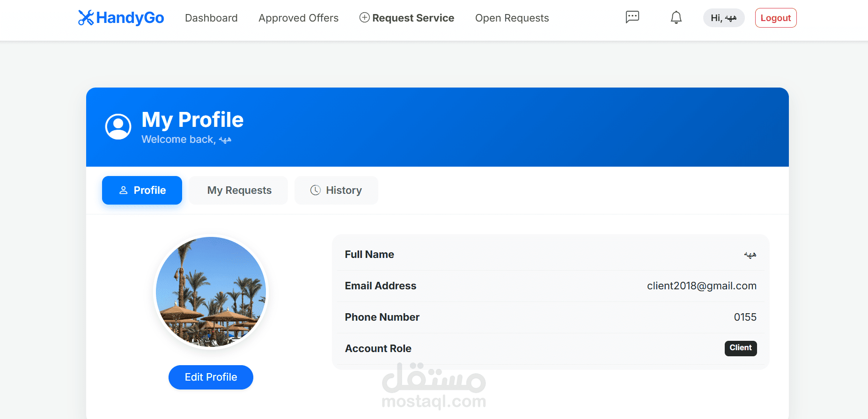Click the clock icon in History tab
Viewport: 868px width, 419px height.
(x=316, y=190)
